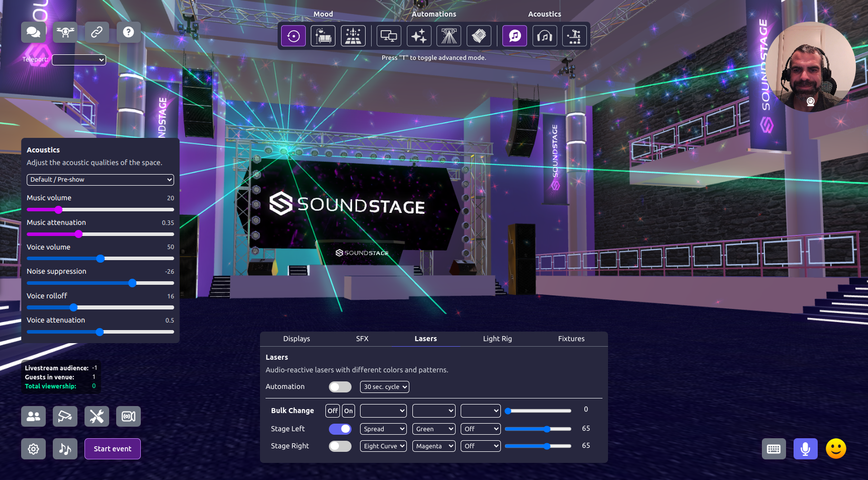Open the attendees people icon
This screenshot has height=480, width=868.
coord(33,417)
